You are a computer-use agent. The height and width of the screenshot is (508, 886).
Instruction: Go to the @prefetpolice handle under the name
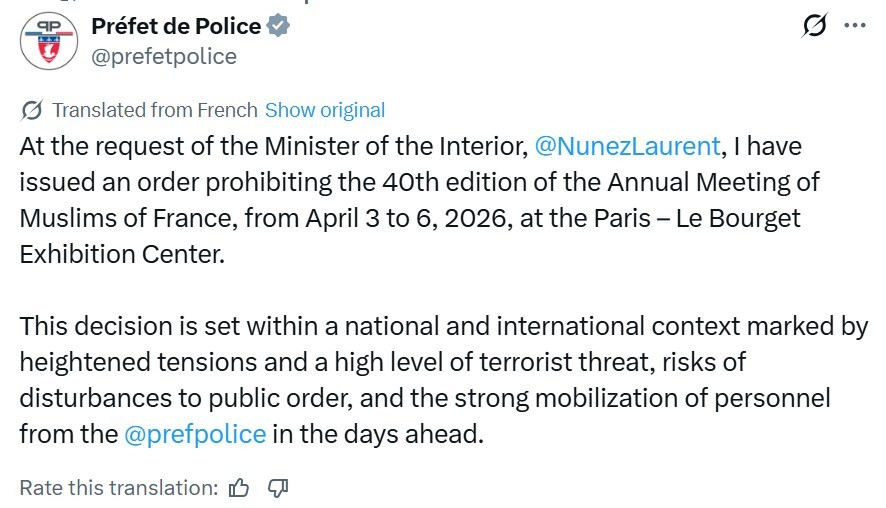164,56
